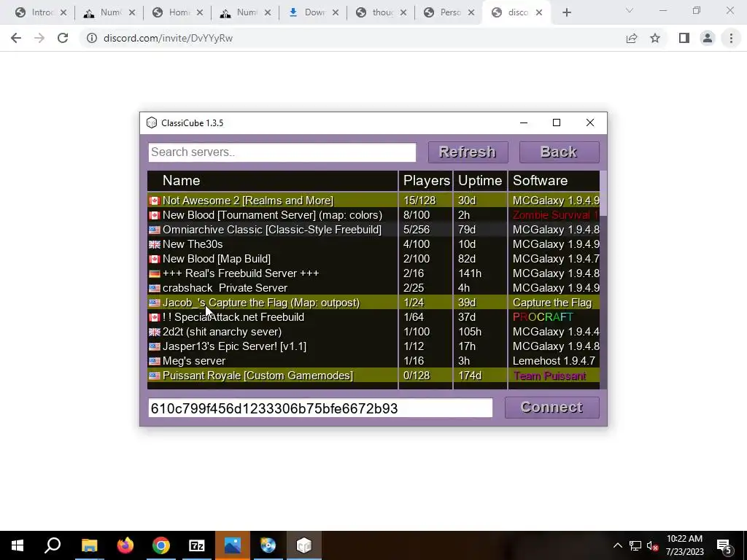Click ClassiCube icon in taskbar
The height and width of the screenshot is (560, 747).
(x=304, y=545)
